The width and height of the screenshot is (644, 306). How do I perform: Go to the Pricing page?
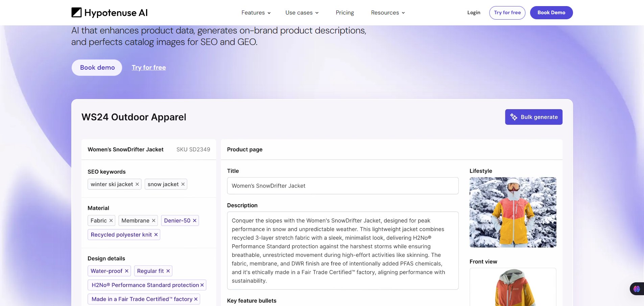345,13
